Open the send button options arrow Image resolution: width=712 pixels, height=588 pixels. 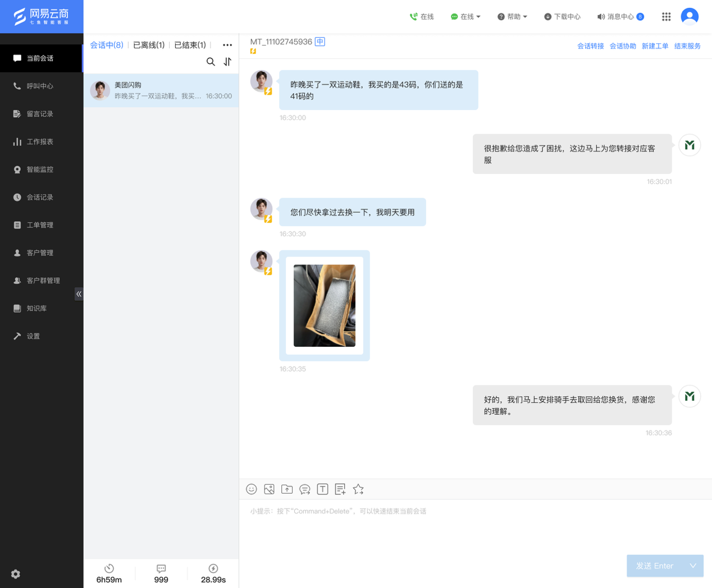[x=693, y=566]
